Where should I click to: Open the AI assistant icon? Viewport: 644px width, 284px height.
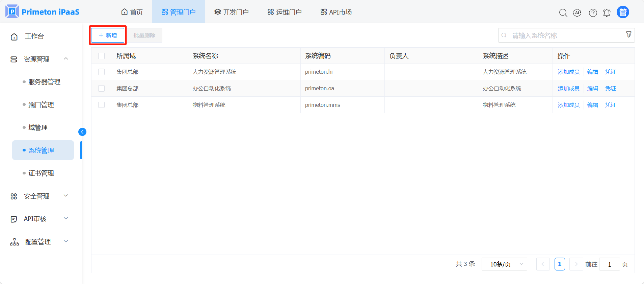(577, 13)
